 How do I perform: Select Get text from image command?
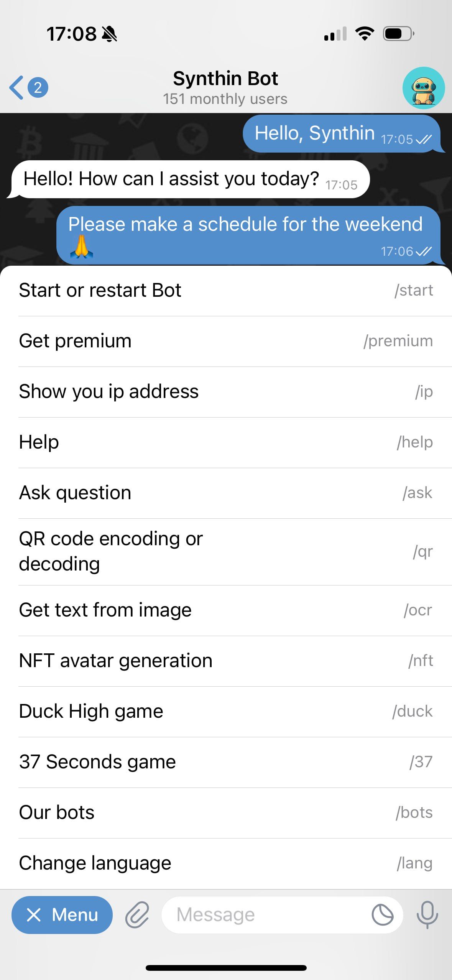(226, 610)
